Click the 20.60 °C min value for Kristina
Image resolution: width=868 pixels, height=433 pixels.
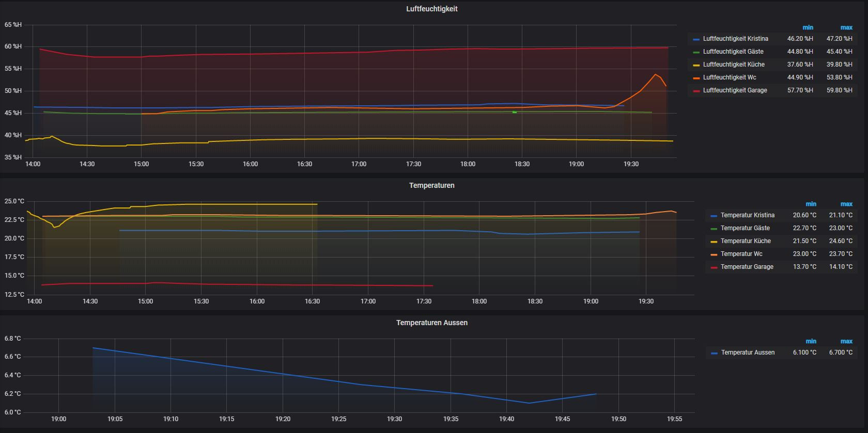(x=805, y=215)
